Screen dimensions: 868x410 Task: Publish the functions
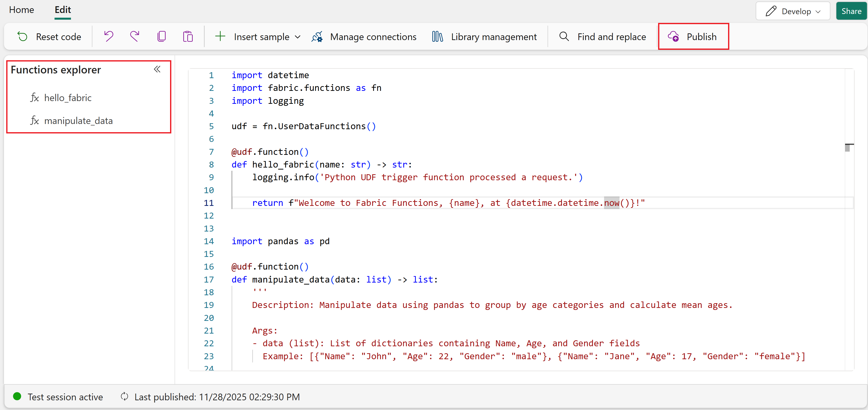point(693,36)
